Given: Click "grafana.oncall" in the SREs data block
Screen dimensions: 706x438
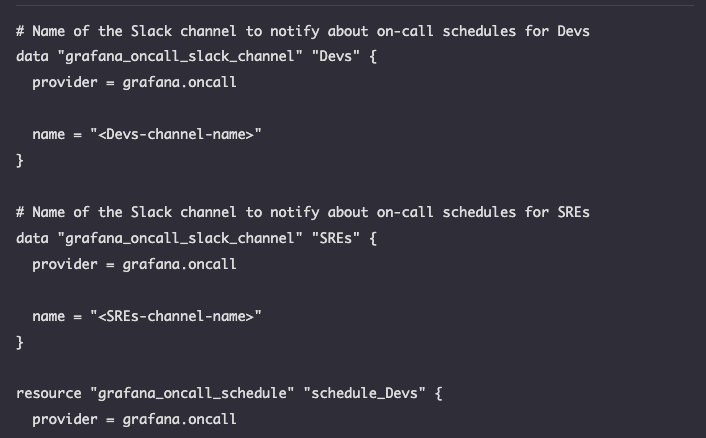Looking at the screenshot, I should click(x=180, y=264).
